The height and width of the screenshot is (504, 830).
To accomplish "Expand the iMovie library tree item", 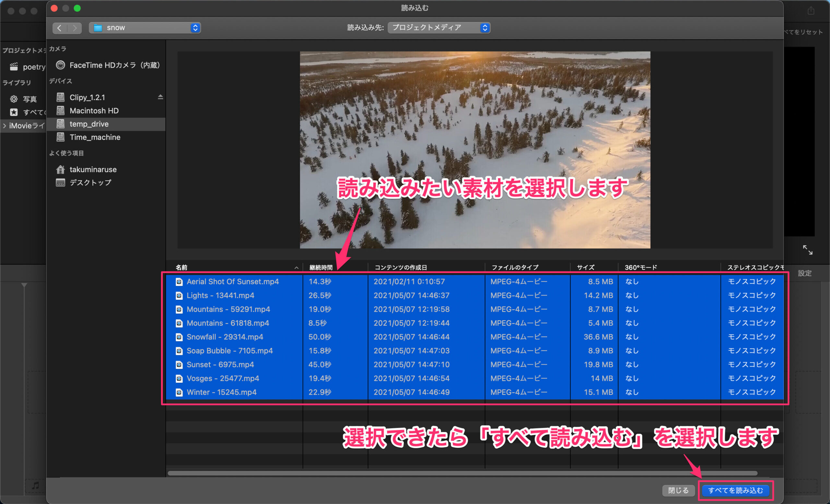I will (5, 125).
